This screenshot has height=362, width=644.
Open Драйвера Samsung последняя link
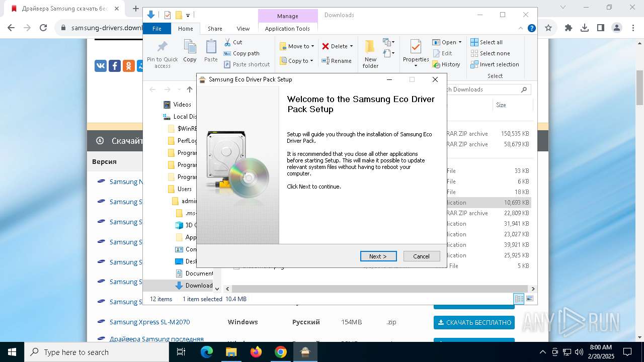(x=156, y=339)
